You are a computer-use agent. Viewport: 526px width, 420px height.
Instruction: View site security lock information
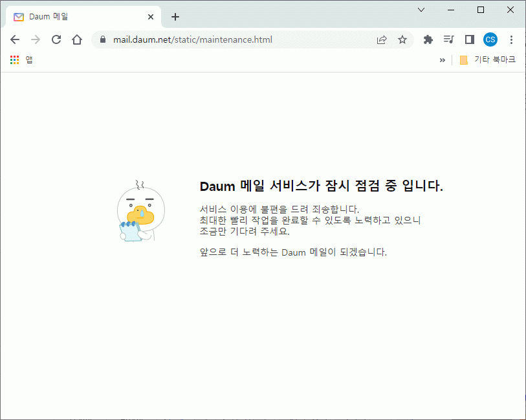[103, 39]
